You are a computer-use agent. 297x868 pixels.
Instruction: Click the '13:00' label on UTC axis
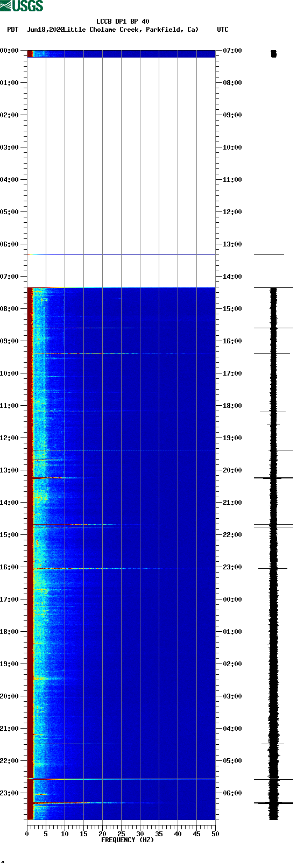tap(232, 244)
